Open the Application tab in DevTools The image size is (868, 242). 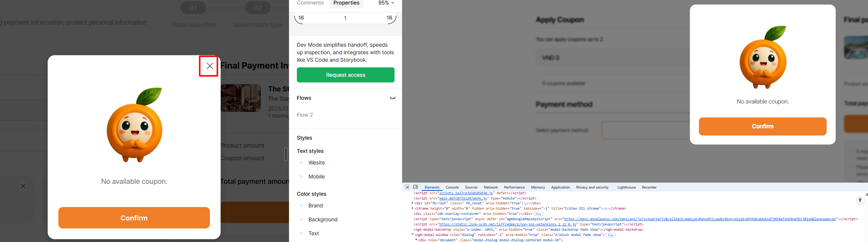[x=560, y=187]
